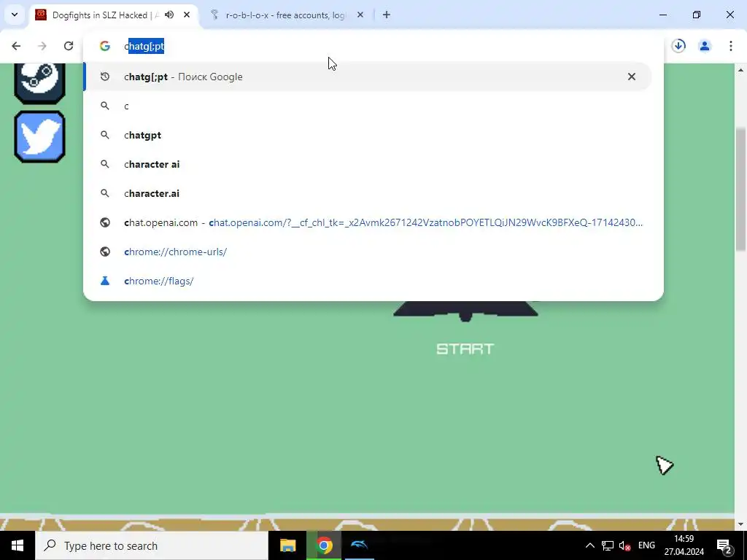Click globe icon beside chat.openai.com suggestion
The height and width of the screenshot is (560, 747).
tap(105, 222)
